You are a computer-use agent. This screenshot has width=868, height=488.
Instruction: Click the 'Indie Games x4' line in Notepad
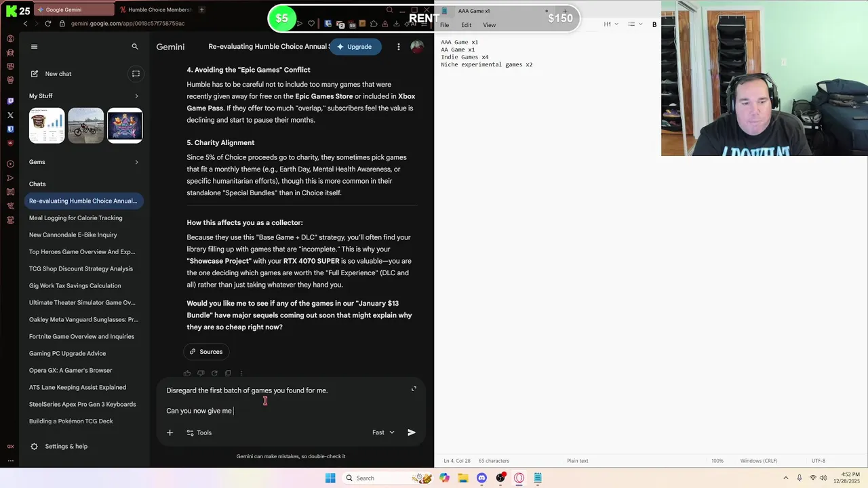point(465,57)
